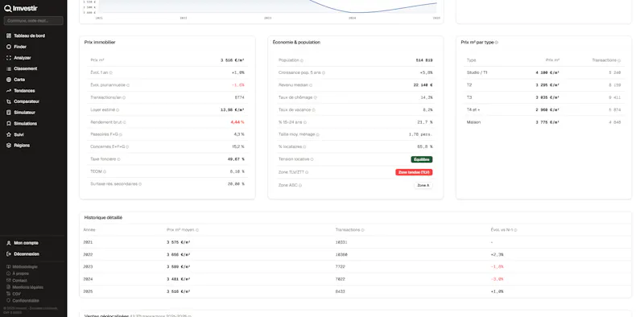Screen dimensions: 644x317
Task: Click the info icon next to Concernés E+F+G
Action: coord(127,146)
